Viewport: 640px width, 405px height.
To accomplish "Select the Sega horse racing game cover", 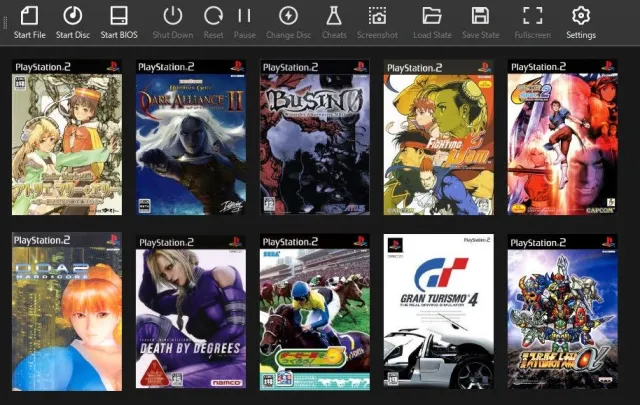I will (x=315, y=312).
